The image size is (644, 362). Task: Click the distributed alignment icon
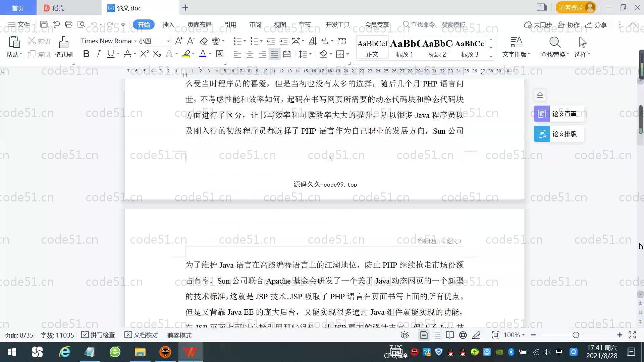point(287,54)
